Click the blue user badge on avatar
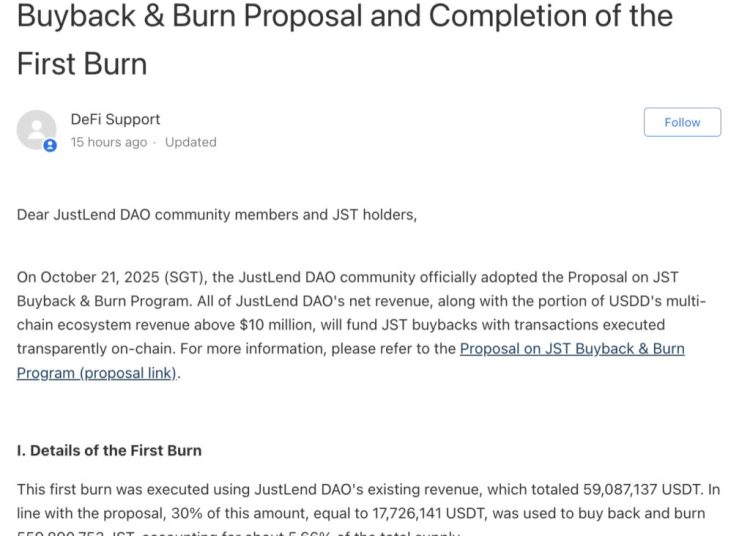The height and width of the screenshot is (536, 750). pos(50,146)
